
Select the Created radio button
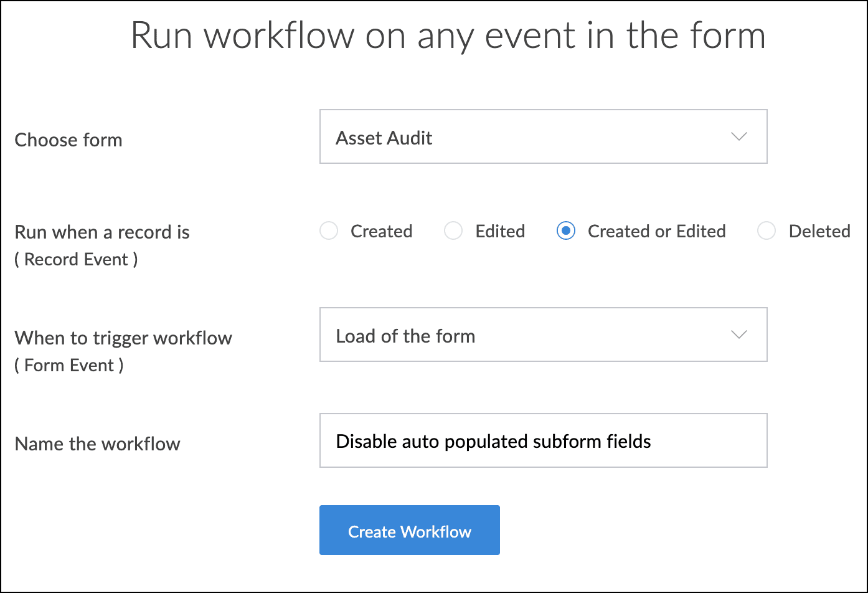329,231
